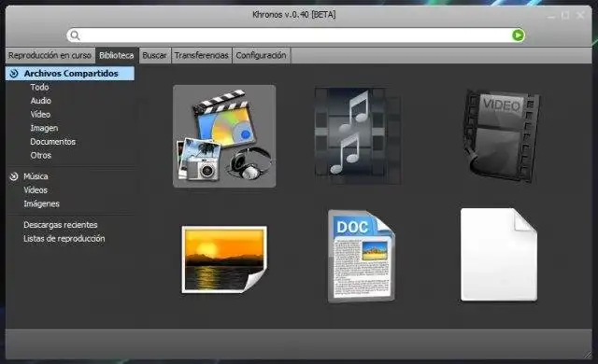Click the magnifying glass search icon
The image size is (598, 364).
[75, 35]
